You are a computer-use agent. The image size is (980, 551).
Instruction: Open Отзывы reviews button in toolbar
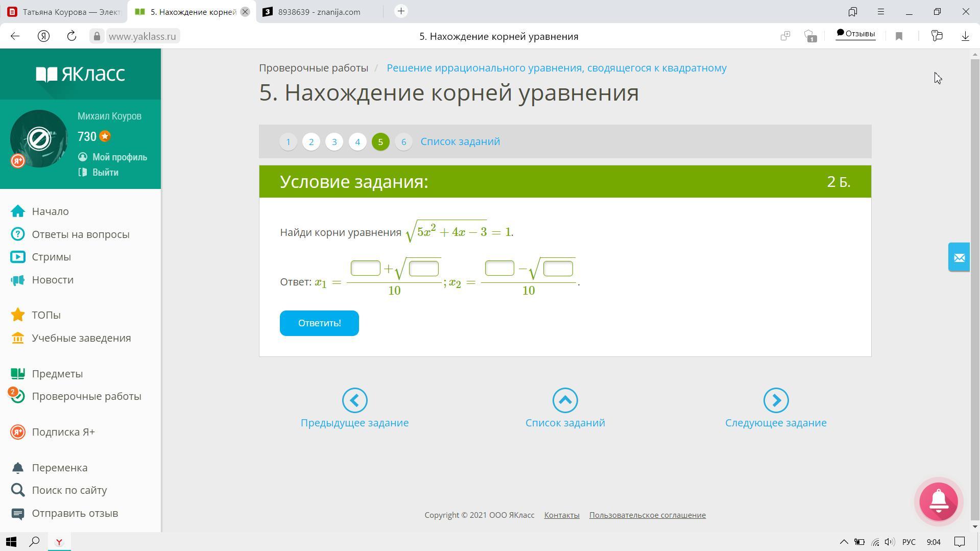click(855, 34)
